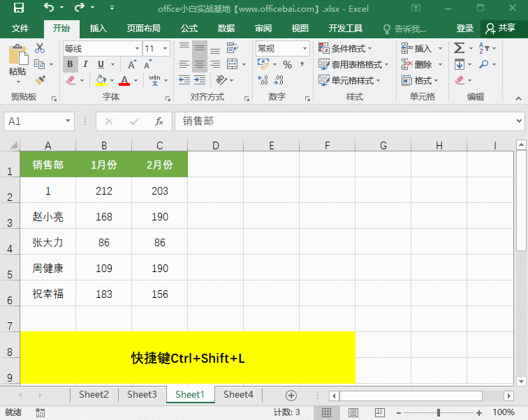
Task: Center text horizontally
Action: point(199,64)
